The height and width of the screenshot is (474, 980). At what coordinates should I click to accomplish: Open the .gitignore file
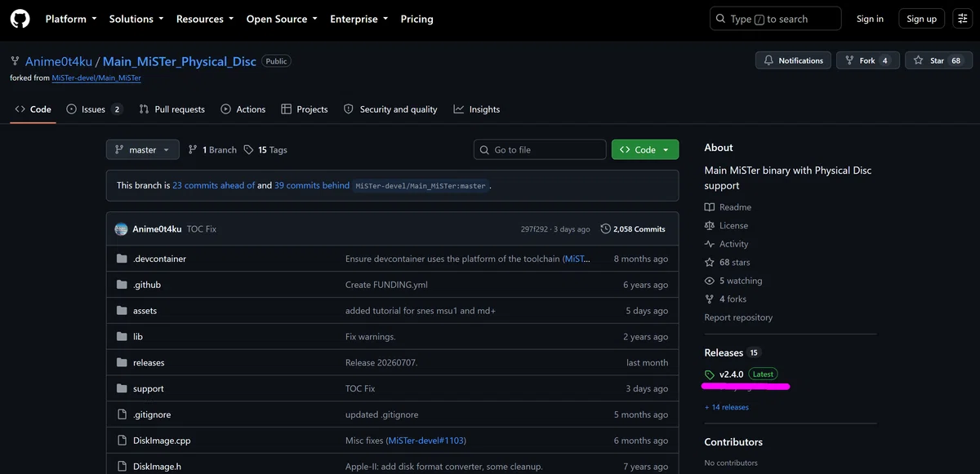tap(152, 415)
